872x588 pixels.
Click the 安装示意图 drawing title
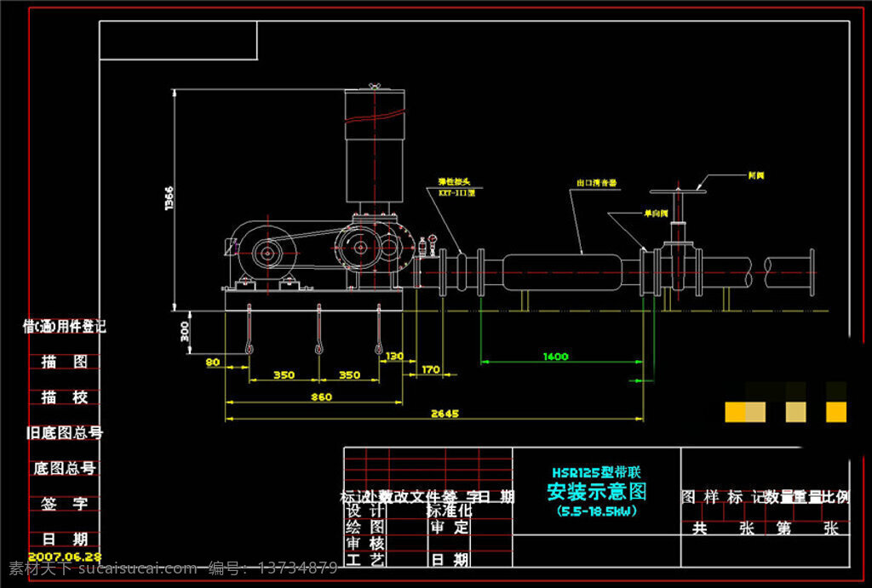pos(597,491)
